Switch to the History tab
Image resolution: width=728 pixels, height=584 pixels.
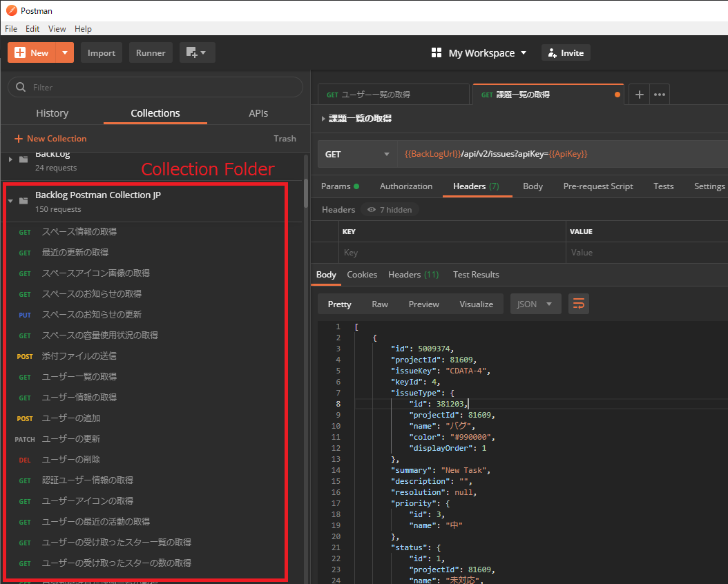(x=52, y=113)
